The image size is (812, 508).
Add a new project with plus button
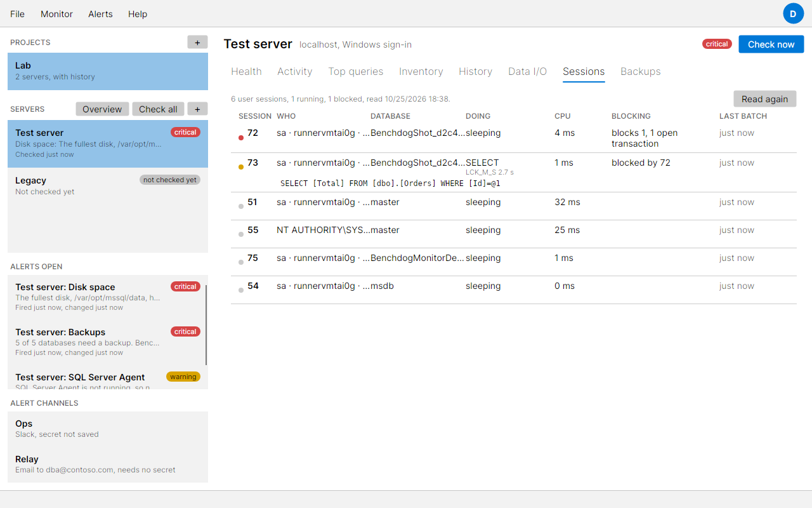click(197, 42)
